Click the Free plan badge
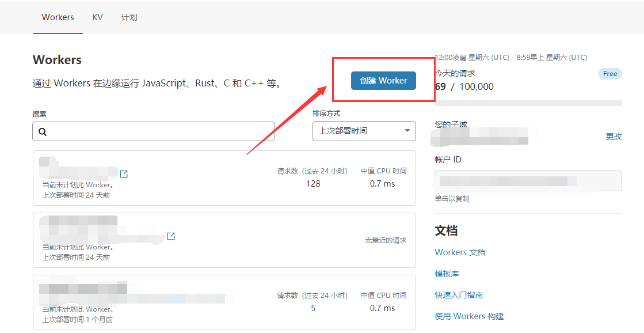This screenshot has height=333, width=644. tap(610, 74)
